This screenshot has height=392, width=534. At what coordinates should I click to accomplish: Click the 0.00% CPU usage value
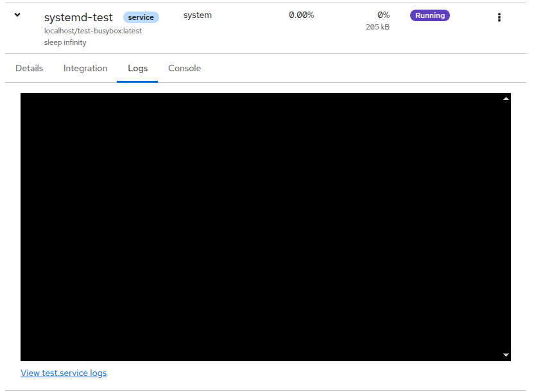click(301, 15)
